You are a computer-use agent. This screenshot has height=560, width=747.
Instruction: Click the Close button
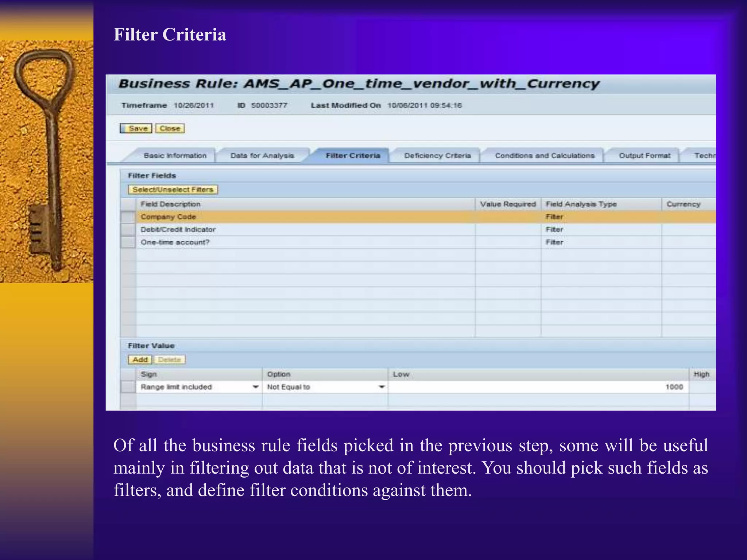170,128
